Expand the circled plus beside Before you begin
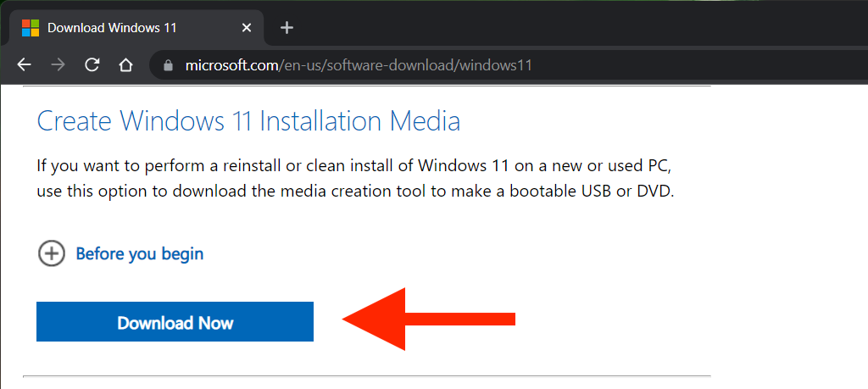868x389 pixels. pyautogui.click(x=51, y=253)
